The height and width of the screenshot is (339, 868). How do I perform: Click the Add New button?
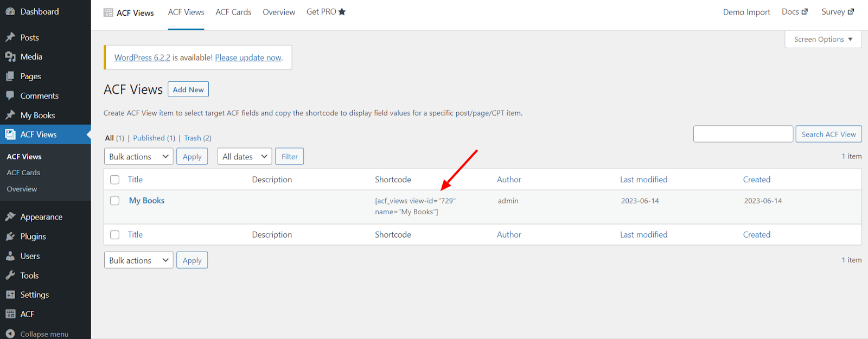coord(188,89)
